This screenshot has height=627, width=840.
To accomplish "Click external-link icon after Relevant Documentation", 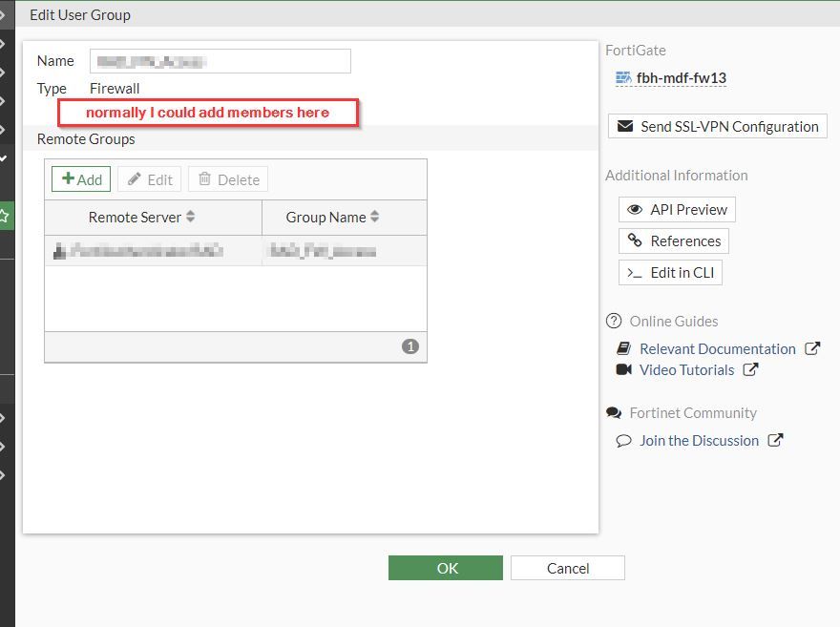I will point(812,348).
